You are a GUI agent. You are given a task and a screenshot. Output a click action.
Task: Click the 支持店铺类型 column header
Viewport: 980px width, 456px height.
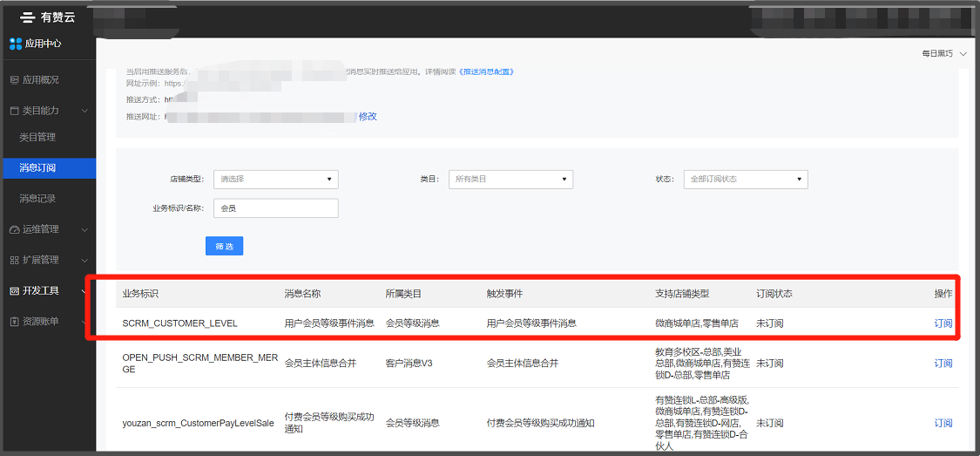tap(682, 294)
